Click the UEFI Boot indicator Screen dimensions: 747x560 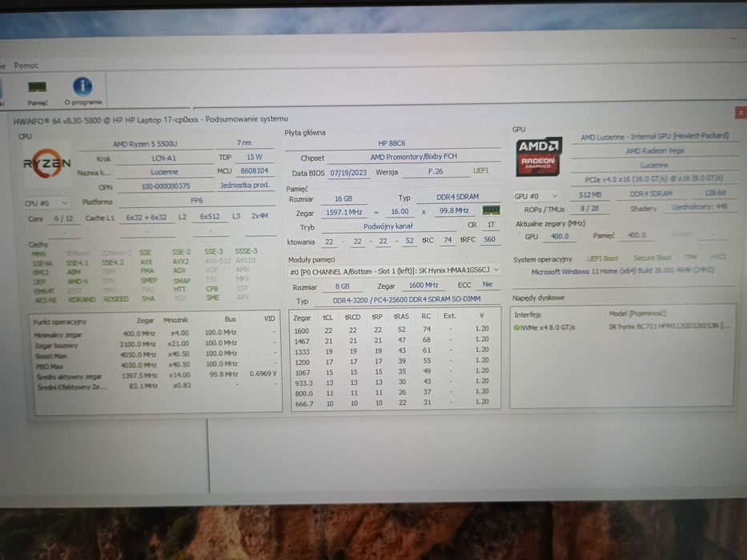coord(602,258)
